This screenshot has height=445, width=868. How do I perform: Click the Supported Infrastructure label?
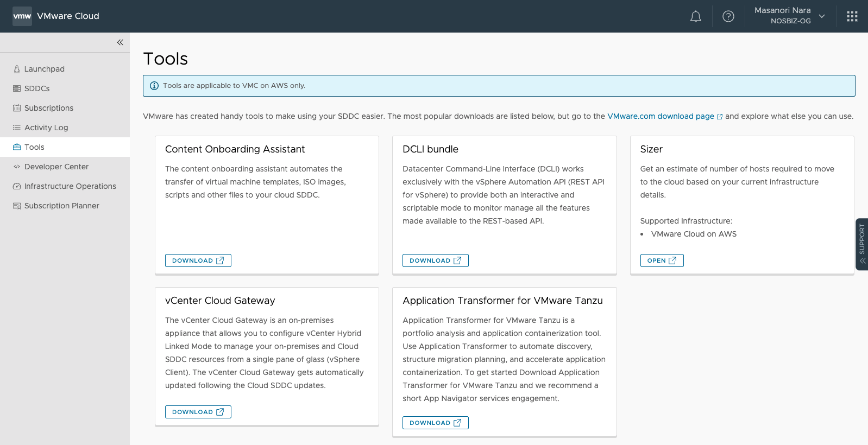tap(686, 221)
